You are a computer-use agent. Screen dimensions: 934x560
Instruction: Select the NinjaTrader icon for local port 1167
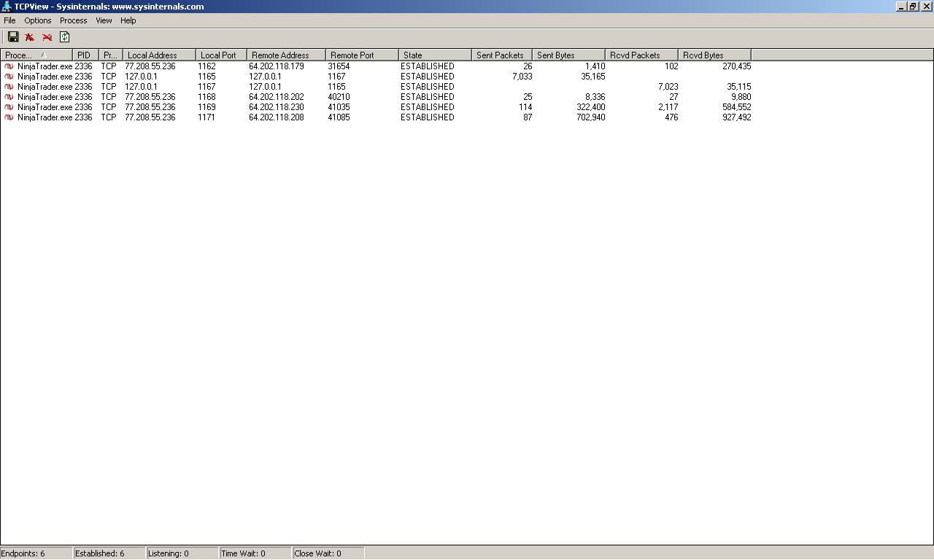9,87
